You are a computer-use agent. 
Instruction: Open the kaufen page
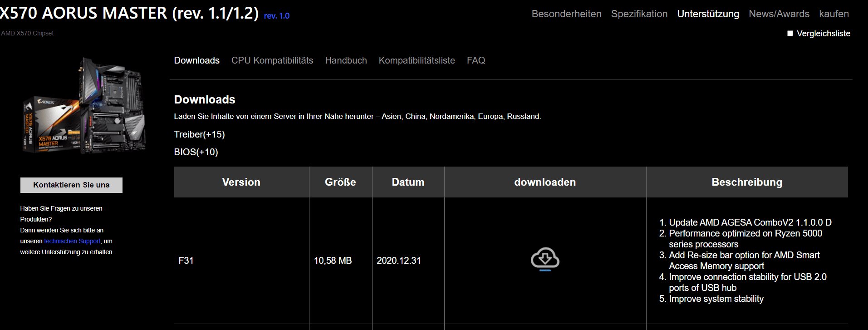coord(834,14)
